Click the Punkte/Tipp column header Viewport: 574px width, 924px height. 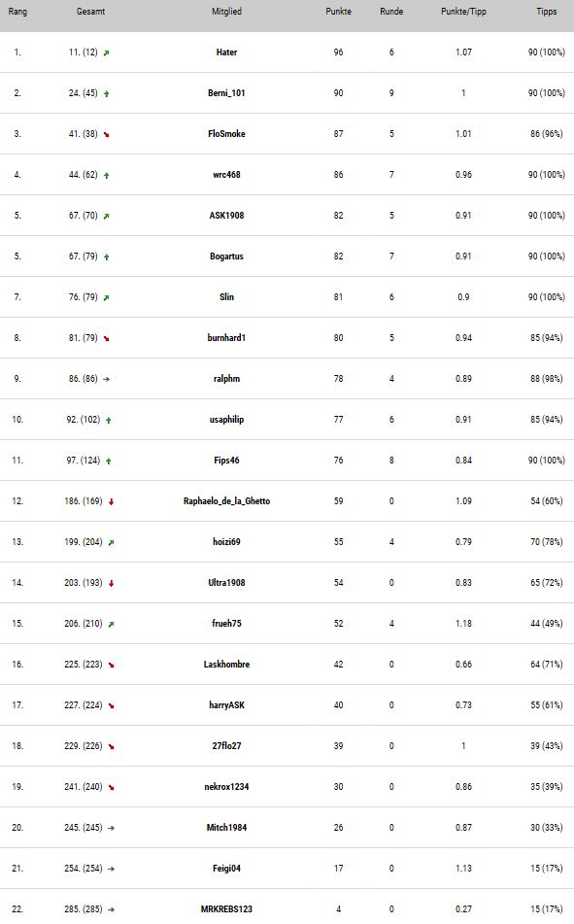point(464,12)
